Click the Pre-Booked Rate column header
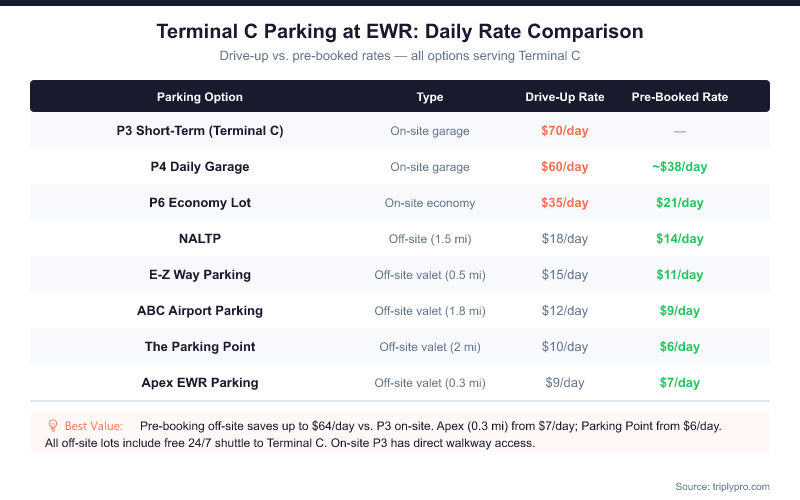This screenshot has width=800, height=500. click(680, 97)
